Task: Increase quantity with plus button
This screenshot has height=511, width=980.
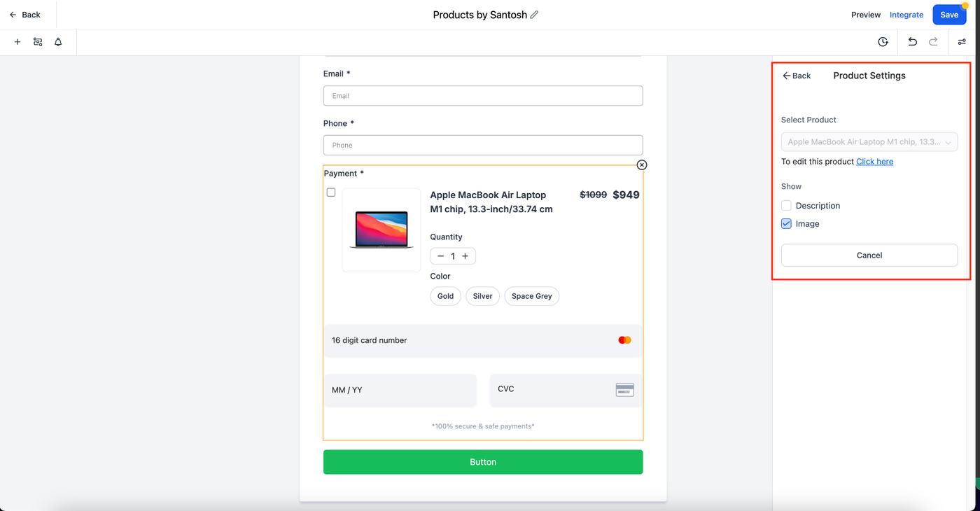Action: click(x=465, y=256)
